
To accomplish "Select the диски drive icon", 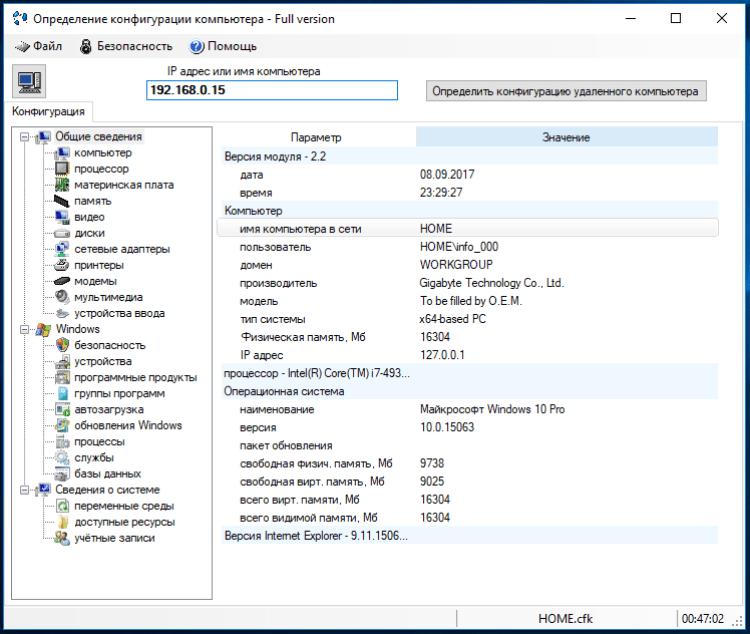I will click(x=61, y=233).
